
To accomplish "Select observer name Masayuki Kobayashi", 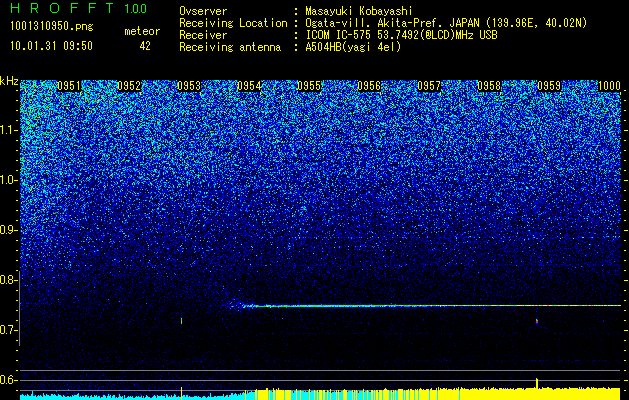I will pyautogui.click(x=358, y=11).
